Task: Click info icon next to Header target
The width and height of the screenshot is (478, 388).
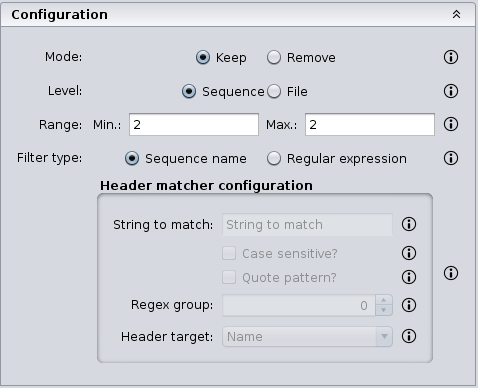Action: (409, 336)
